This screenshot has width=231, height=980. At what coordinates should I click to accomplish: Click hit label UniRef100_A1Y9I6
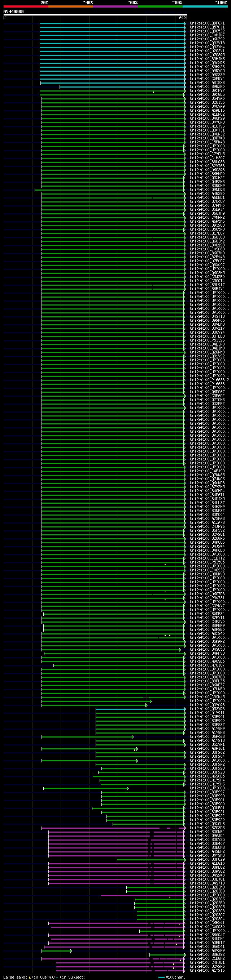[208, 971]
